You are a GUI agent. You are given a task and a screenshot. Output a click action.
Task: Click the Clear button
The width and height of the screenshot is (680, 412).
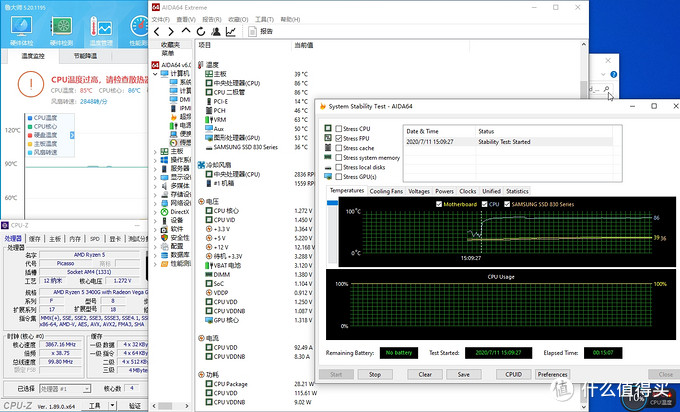425,374
